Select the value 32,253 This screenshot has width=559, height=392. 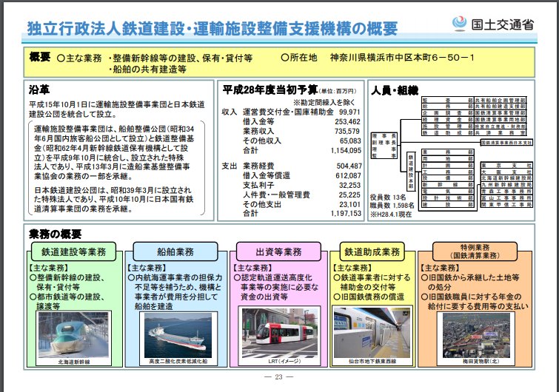click(349, 185)
